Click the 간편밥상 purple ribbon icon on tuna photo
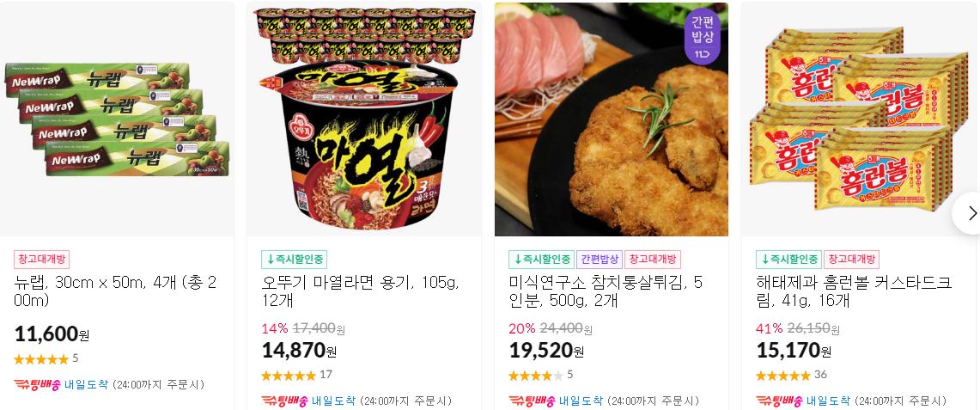The width and height of the screenshot is (980, 410). click(x=703, y=37)
